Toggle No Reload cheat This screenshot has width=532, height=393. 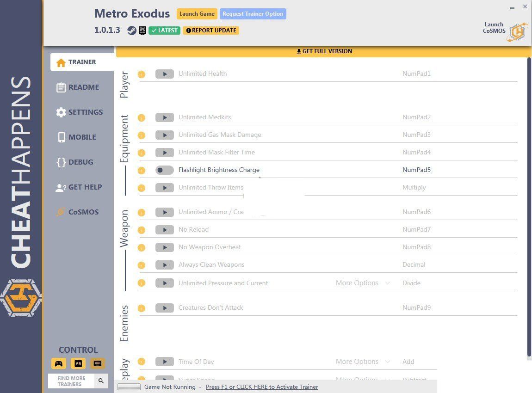[x=165, y=230]
